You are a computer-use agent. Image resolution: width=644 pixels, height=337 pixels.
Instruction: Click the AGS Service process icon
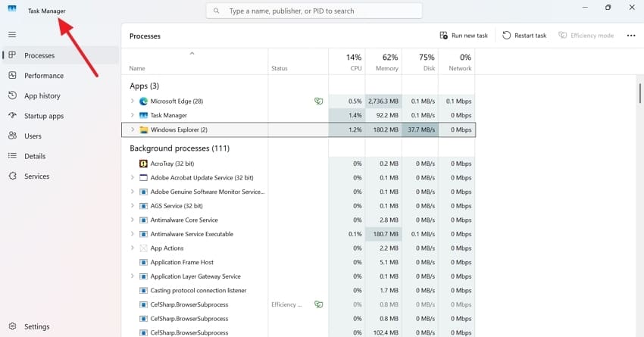pyautogui.click(x=143, y=206)
